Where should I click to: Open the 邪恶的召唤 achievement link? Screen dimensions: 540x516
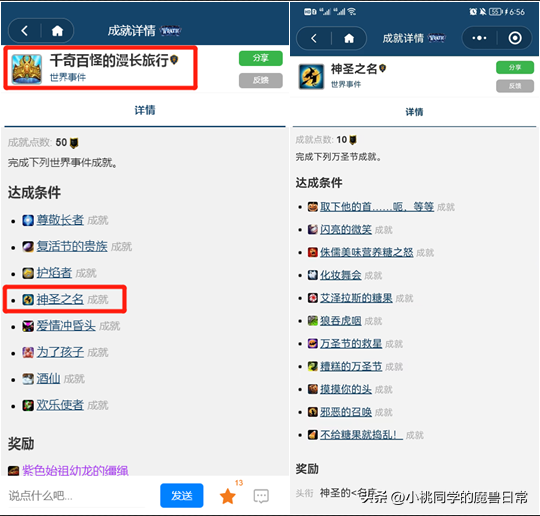[346, 412]
